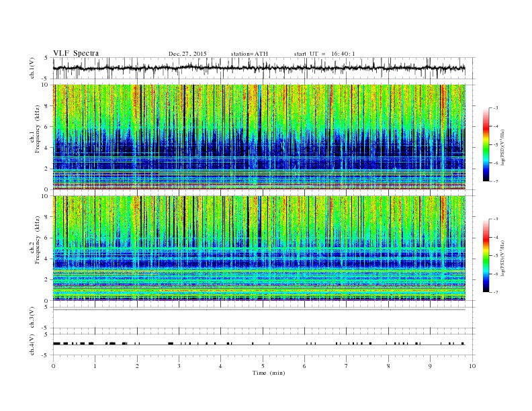Click the "5" tick on the time axis
The height and width of the screenshot is (411, 532).
[263, 366]
